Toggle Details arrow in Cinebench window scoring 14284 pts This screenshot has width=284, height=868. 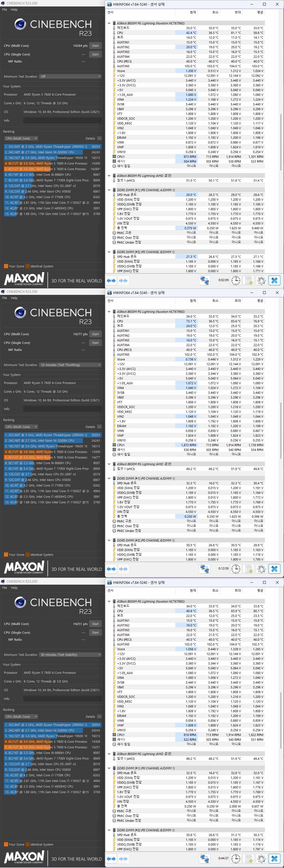click(x=99, y=138)
